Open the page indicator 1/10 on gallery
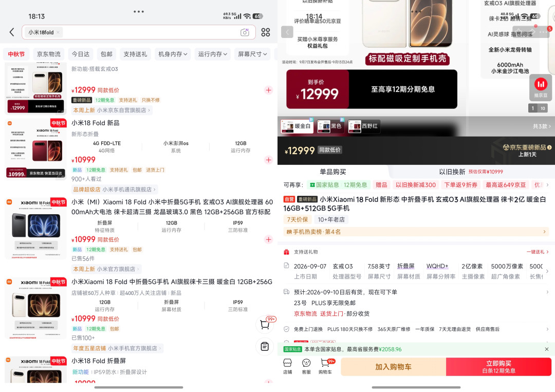The image size is (555, 392). (538, 108)
